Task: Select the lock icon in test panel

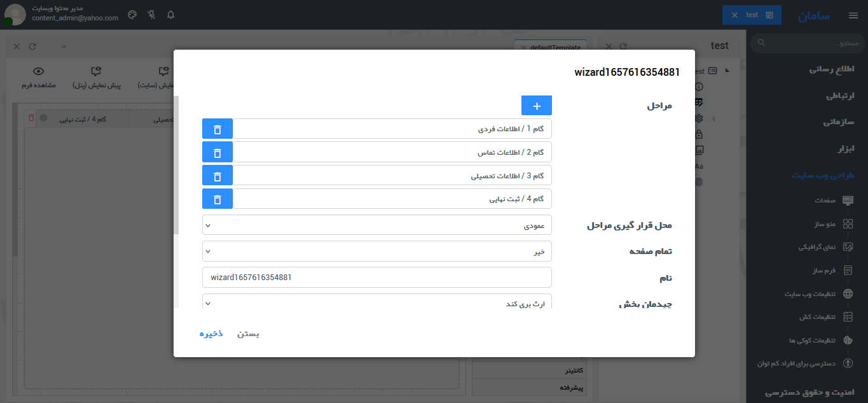Action: pos(699,134)
